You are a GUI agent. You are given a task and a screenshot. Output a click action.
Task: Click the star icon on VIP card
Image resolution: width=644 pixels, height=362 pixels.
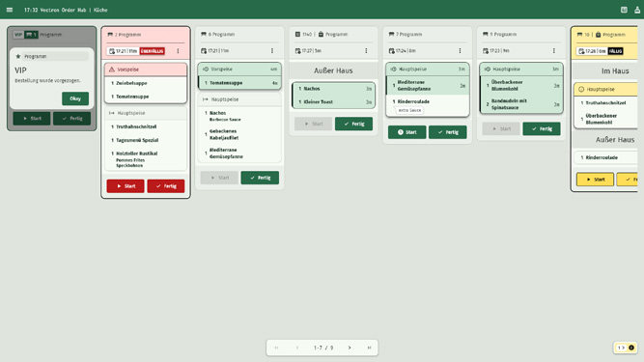click(x=18, y=56)
